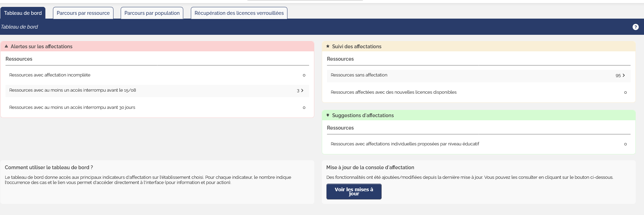Image resolution: width=644 pixels, height=215 pixels.
Task: Click the Suivi des affectations header
Action: (479, 46)
